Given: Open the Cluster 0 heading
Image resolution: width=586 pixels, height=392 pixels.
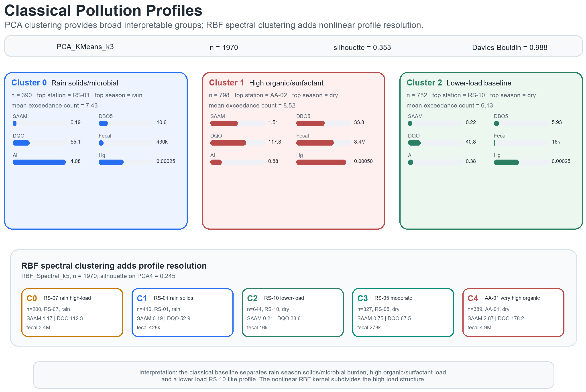Looking at the screenshot, I should [x=29, y=83].
